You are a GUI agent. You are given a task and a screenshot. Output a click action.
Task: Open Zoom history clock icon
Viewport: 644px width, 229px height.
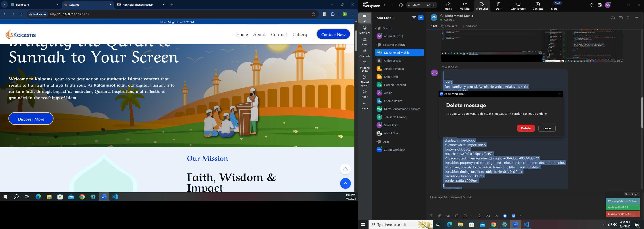[401, 5]
